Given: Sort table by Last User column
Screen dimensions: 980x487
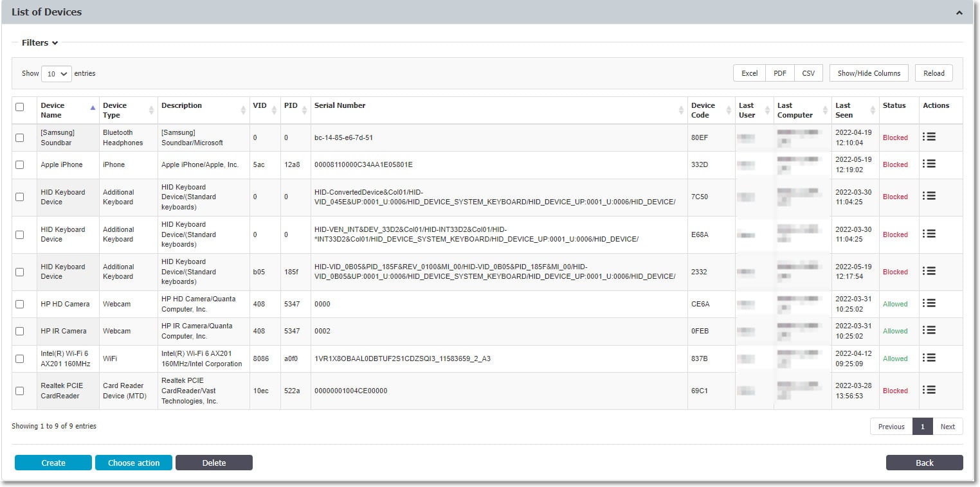Looking at the screenshot, I should point(754,111).
